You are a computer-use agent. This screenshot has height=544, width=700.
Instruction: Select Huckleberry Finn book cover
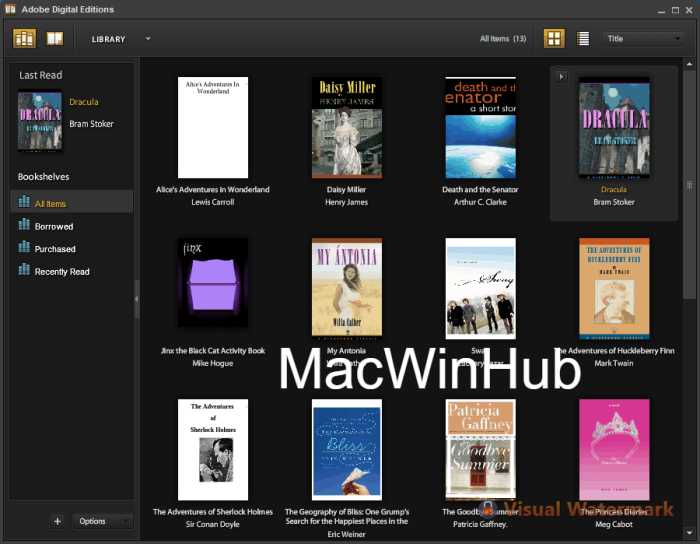[614, 288]
